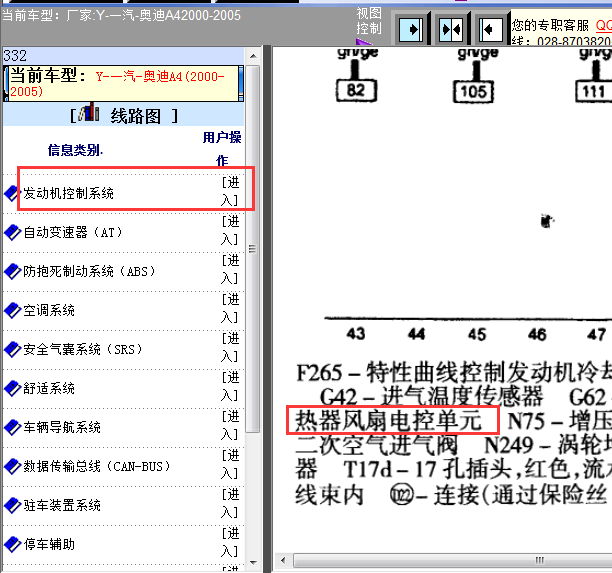Click the current-model text in top bar
The image size is (612, 573).
pyautogui.click(x=121, y=16)
